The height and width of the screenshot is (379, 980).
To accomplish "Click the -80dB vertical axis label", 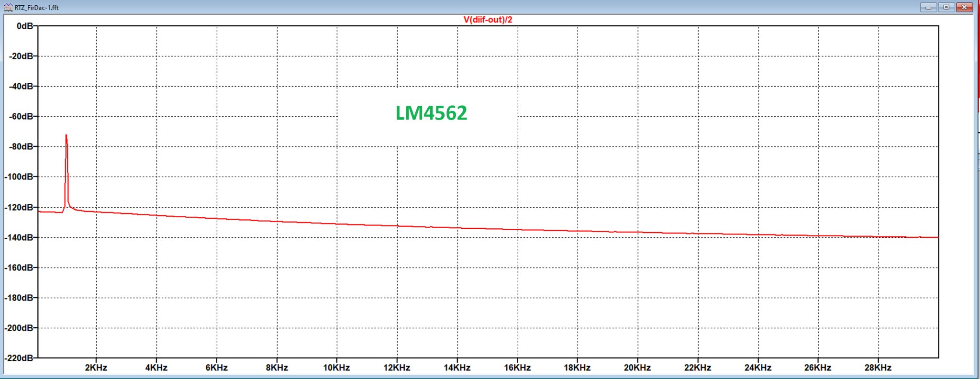I will pos(22,146).
